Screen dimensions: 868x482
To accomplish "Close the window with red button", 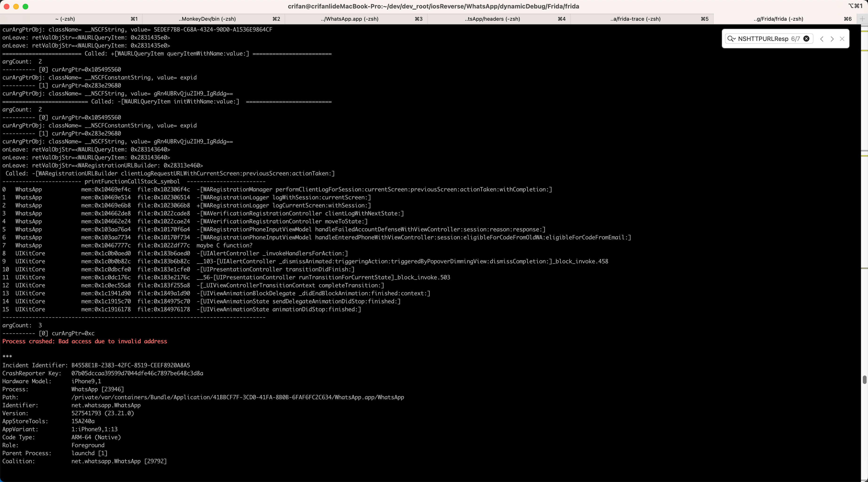I will point(6,6).
